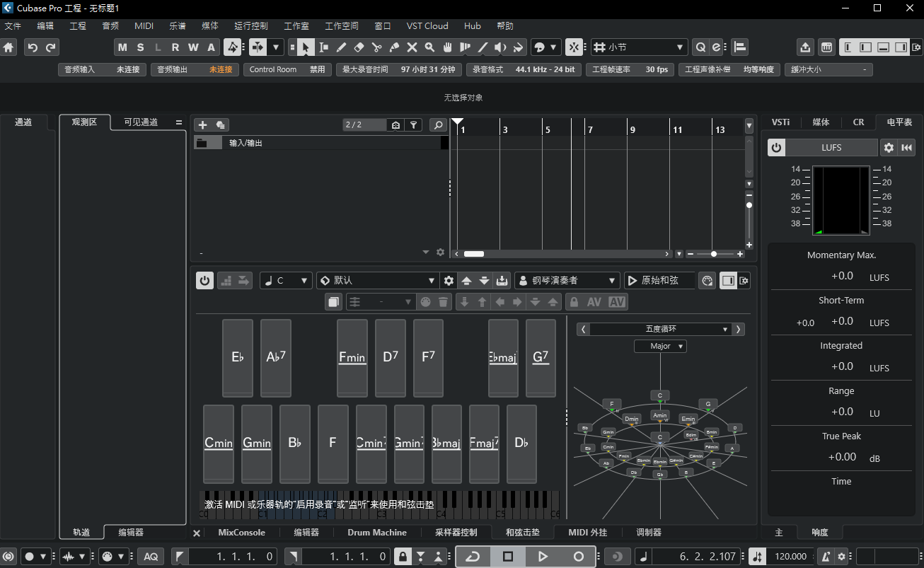Select the Eraser tool in toolbar

click(359, 47)
